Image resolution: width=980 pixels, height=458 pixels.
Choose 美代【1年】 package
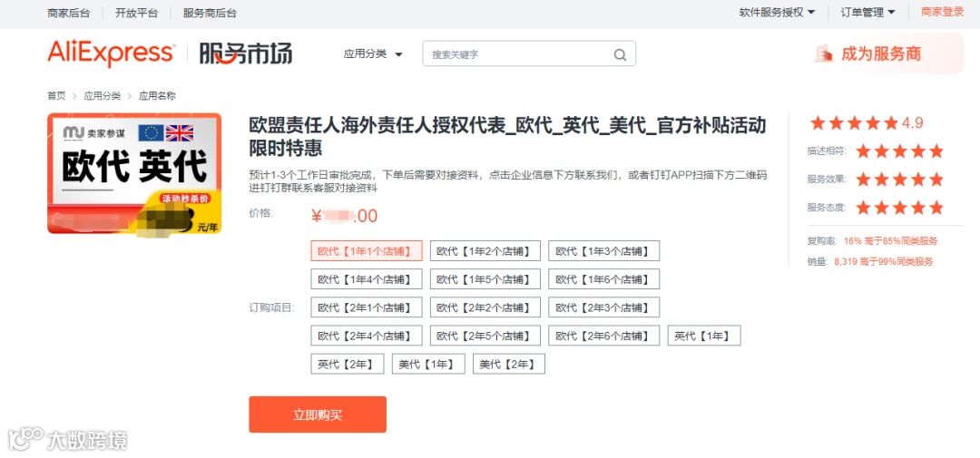[x=428, y=364]
